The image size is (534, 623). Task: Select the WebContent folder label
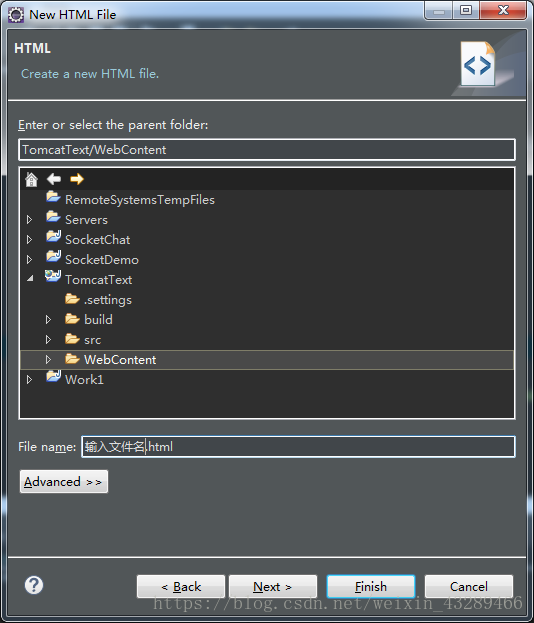point(120,360)
